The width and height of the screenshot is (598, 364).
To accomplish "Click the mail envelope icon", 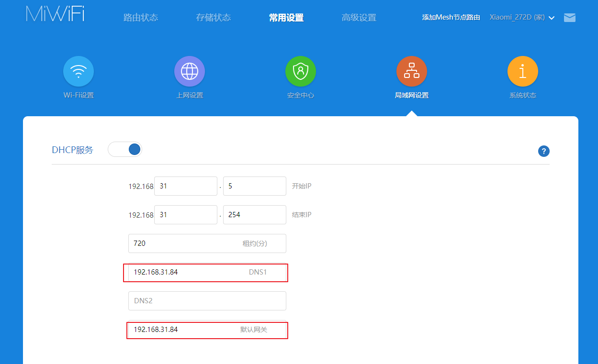I will pos(570,18).
